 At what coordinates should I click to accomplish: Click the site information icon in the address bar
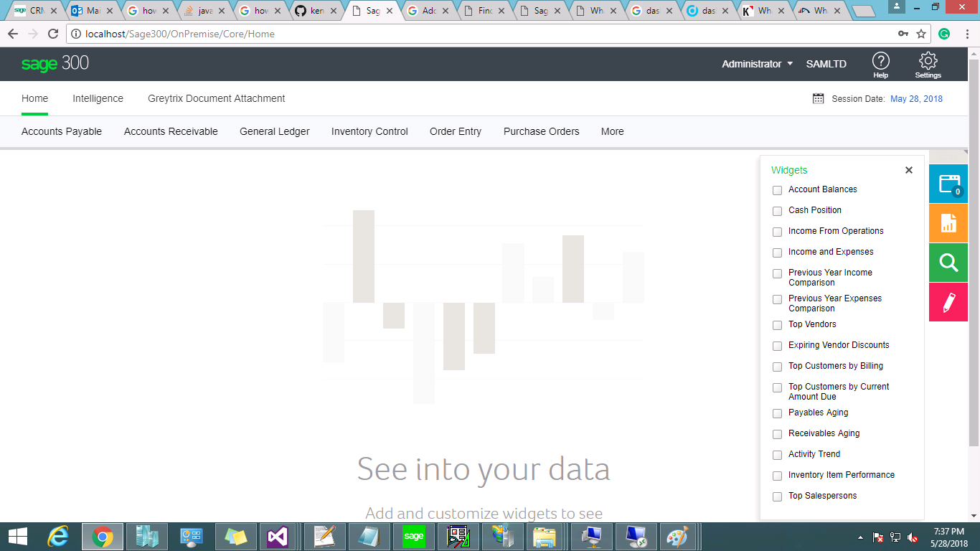[76, 34]
